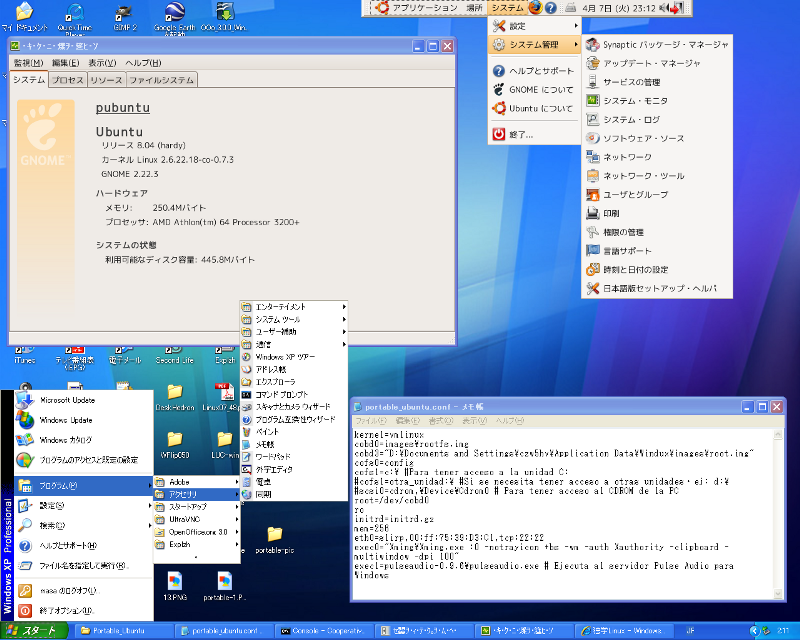Open Language Support (言語サポート) entry
800x640 pixels.
657,251
